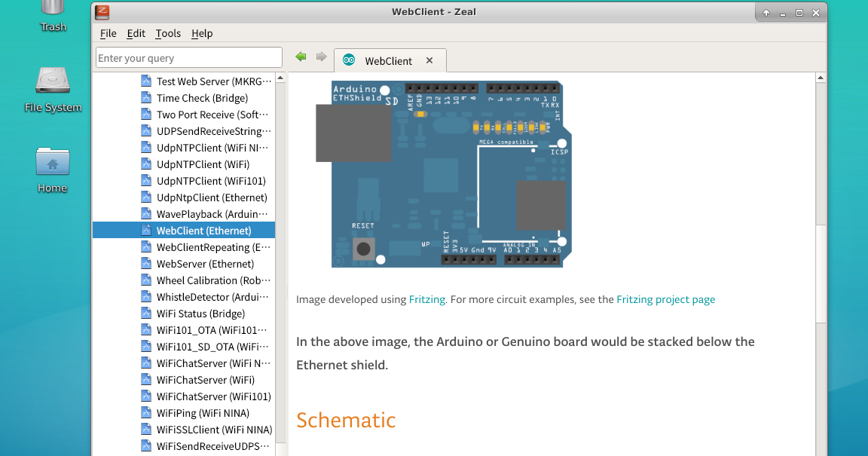Screen dimensions: 868x456
Task: Open the Tools menu
Action: 168,33
